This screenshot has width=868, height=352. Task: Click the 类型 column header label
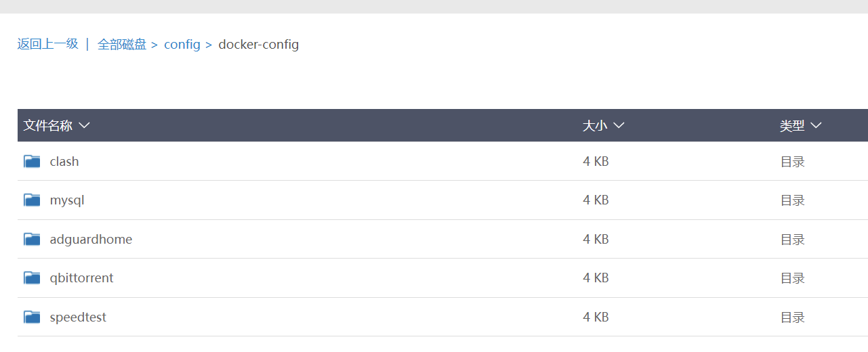(792, 126)
